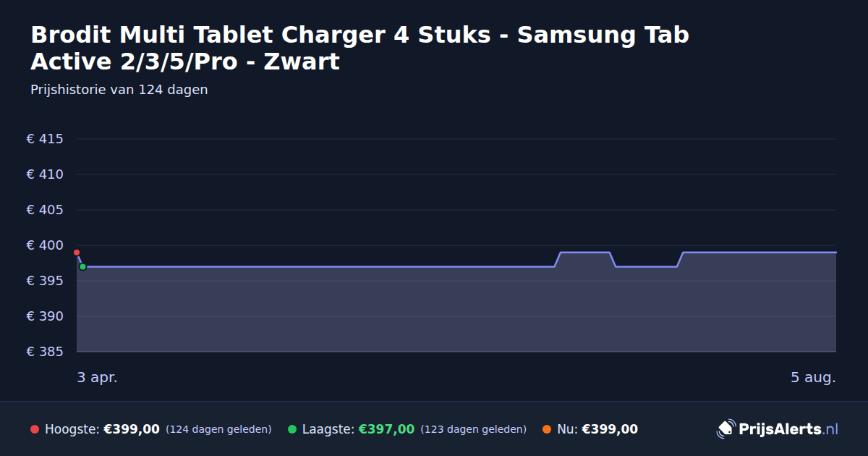Click the Laagste €397,00 price value

coord(386,429)
